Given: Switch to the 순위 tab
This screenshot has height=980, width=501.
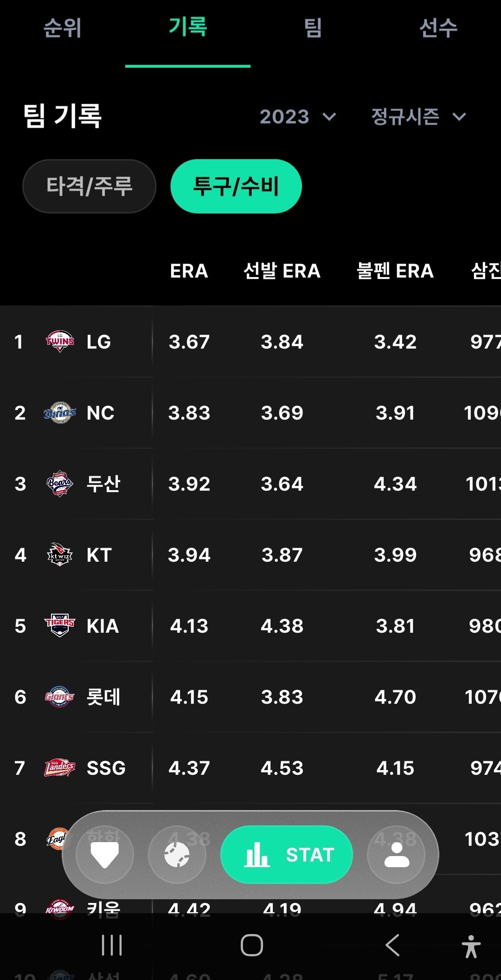Looking at the screenshot, I should [x=63, y=28].
